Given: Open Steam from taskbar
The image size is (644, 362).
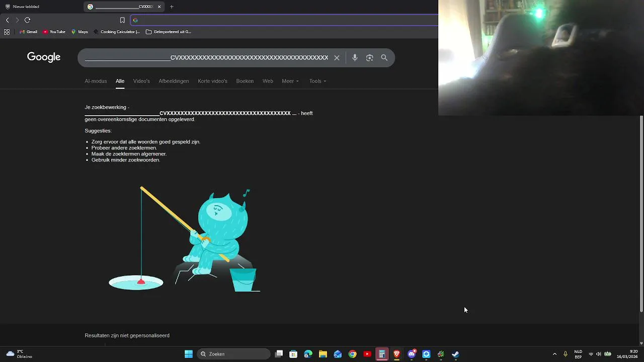Looking at the screenshot, I should pyautogui.click(x=455, y=354).
